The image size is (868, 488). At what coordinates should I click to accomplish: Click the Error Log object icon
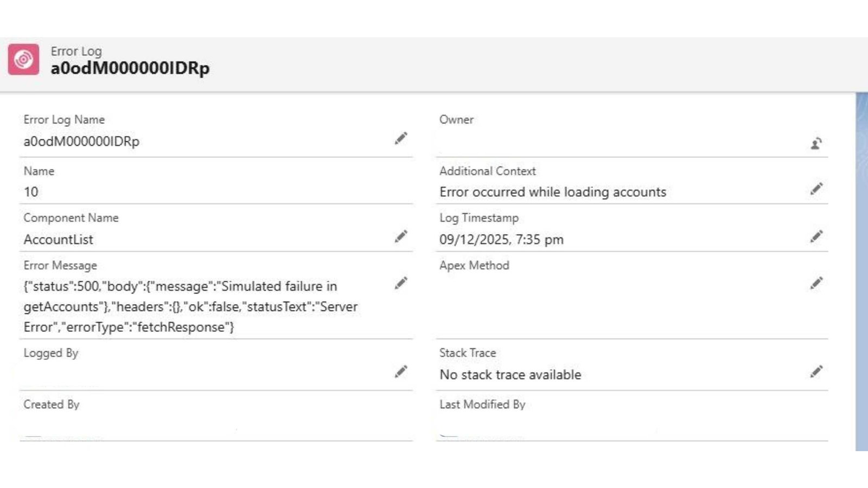coord(23,59)
